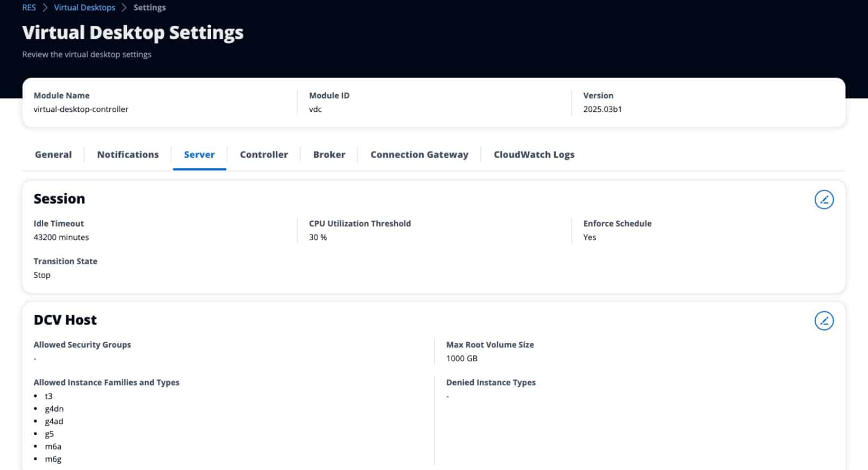Click the DCV Host section heading
This screenshot has height=470, width=868.
click(65, 320)
